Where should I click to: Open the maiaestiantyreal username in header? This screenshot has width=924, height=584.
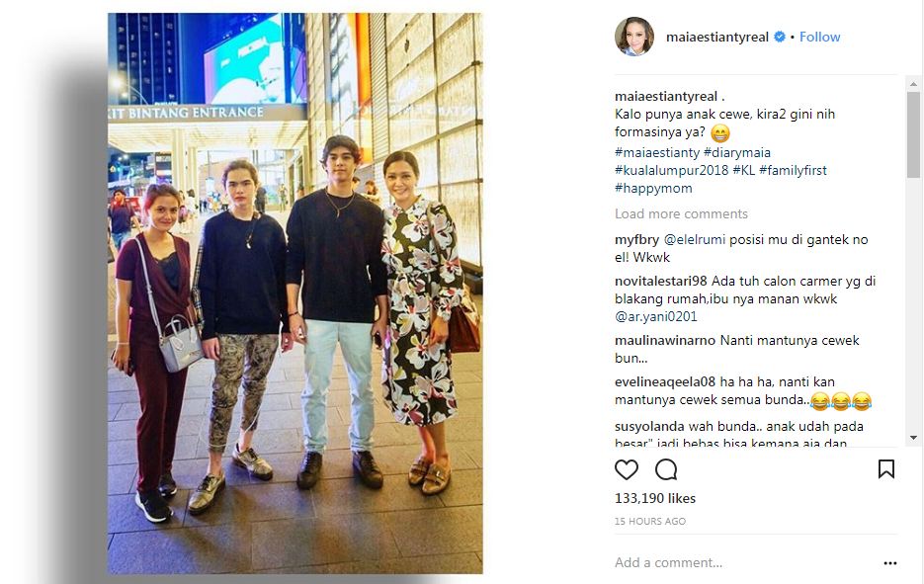[717, 38]
